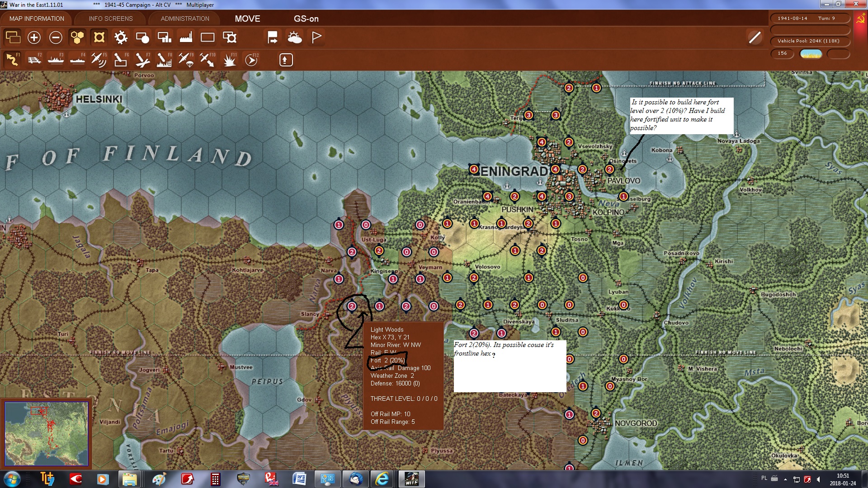The width and height of the screenshot is (868, 488).
Task: Open the ADMINISTRATION tab
Action: 185,19
